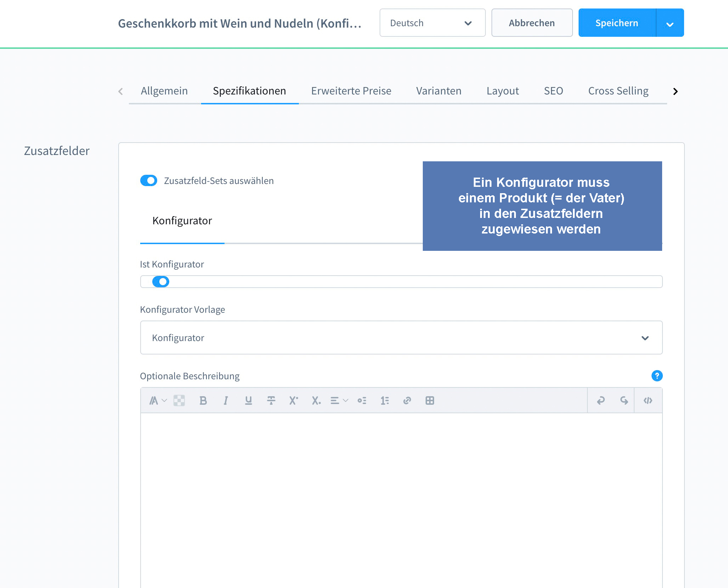Apply subscript formatting
Viewport: 728px width, 588px height.
tap(316, 400)
